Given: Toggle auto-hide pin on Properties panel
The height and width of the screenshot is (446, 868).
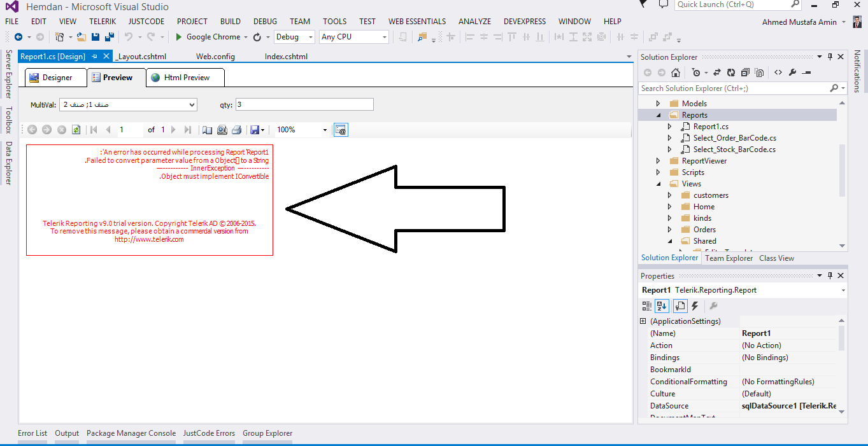Looking at the screenshot, I should coord(830,275).
